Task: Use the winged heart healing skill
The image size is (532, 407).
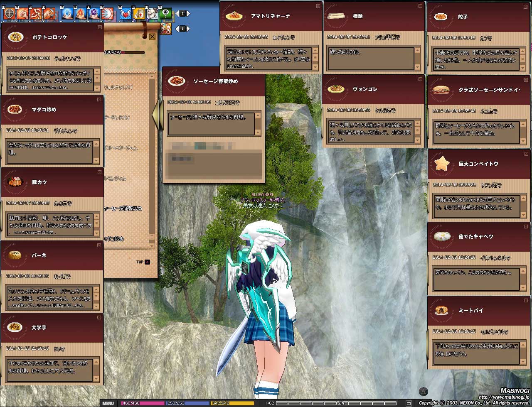Action: click(125, 14)
